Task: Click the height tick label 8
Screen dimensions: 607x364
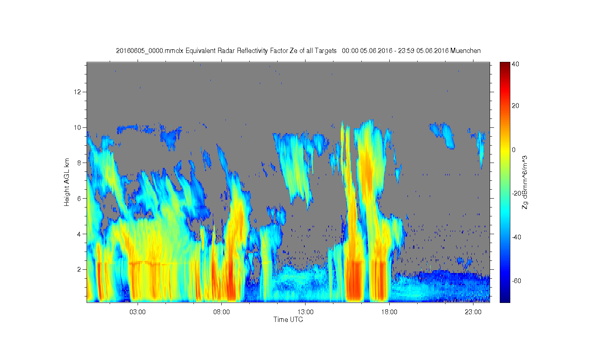Action: pos(79,163)
